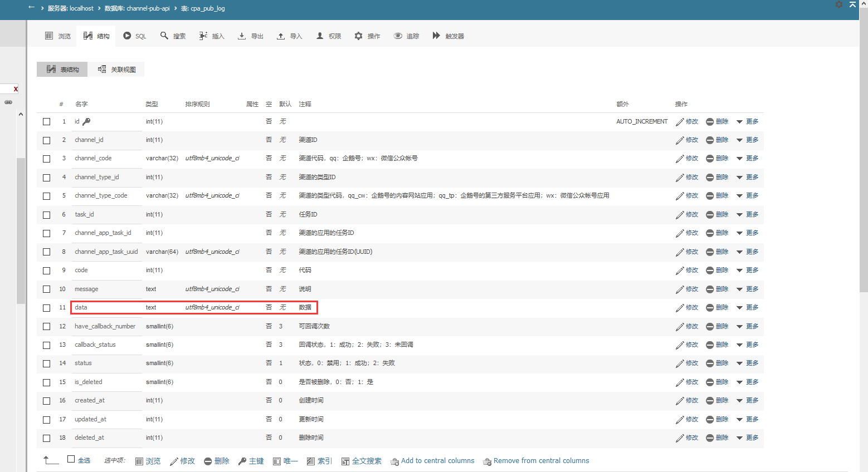Click Remove from central columns link
Viewport: 868px width, 472px height.
541,461
